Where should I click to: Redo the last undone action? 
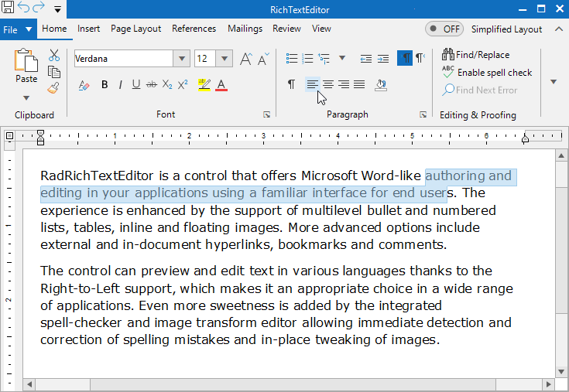coord(39,6)
